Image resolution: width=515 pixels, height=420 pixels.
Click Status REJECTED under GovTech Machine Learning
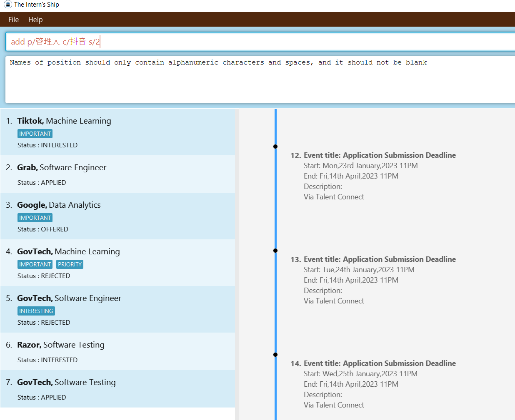tap(44, 276)
